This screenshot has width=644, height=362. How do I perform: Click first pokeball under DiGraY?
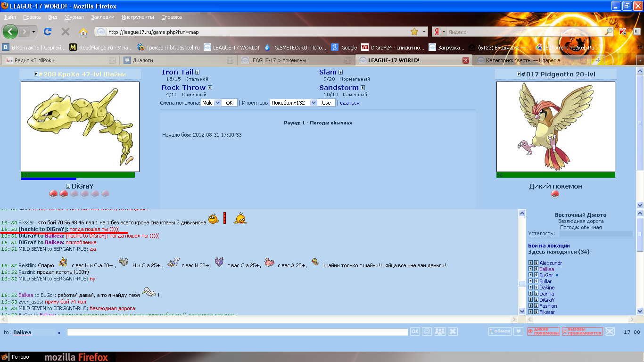53,194
